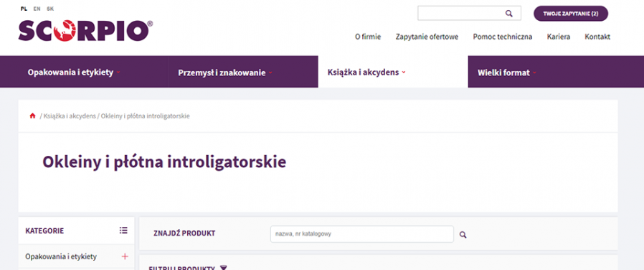
Task: Click the top search magnifier icon
Action: point(509,14)
